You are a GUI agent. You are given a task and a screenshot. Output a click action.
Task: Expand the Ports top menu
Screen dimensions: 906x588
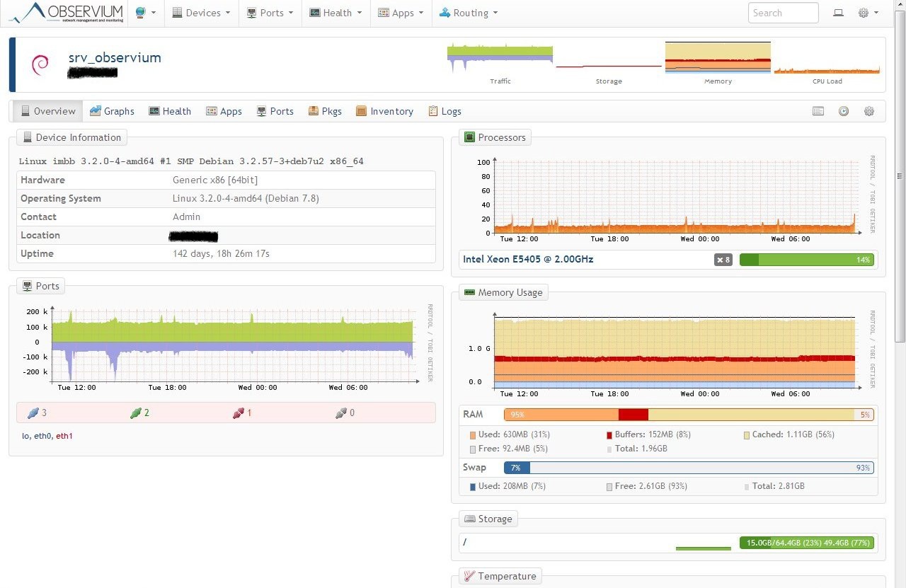tap(270, 13)
